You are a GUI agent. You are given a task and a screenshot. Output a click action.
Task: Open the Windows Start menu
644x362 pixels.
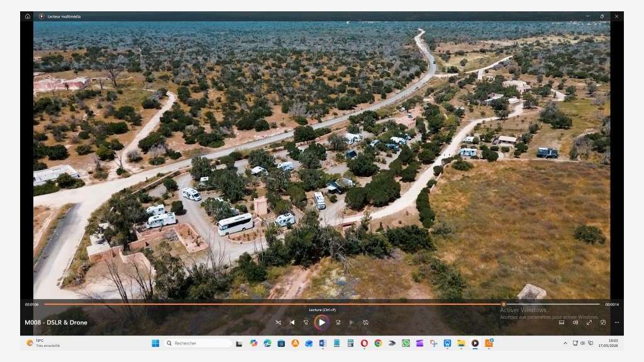point(155,343)
